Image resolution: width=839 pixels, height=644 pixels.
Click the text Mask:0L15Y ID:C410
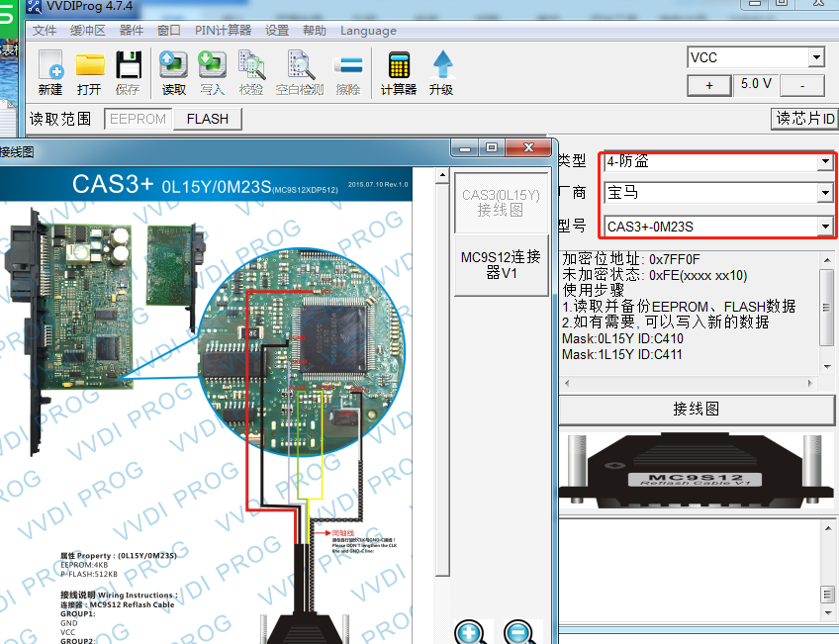point(622,338)
